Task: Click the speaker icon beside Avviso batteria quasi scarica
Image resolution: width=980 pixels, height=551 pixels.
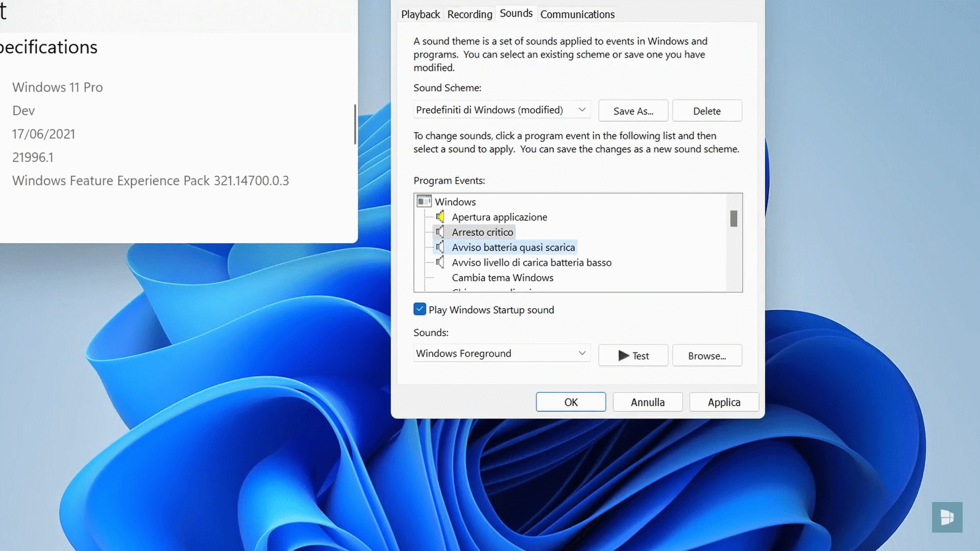Action: (x=440, y=247)
